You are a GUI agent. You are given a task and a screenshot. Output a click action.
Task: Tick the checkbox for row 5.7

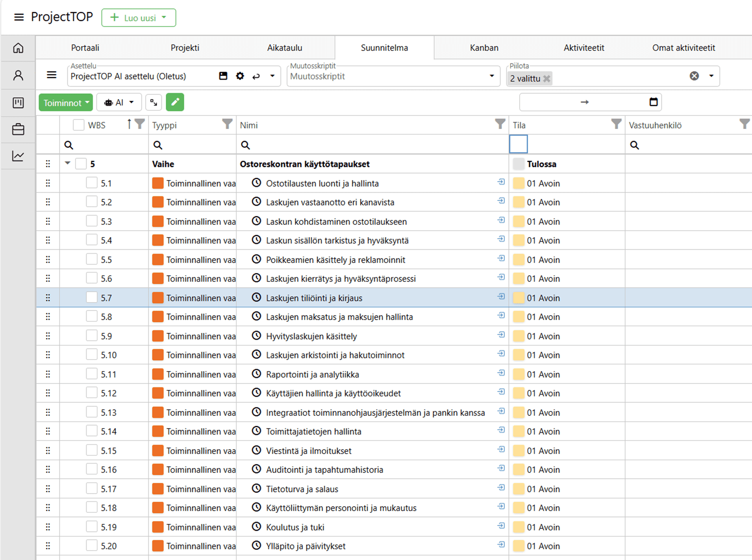click(x=92, y=298)
